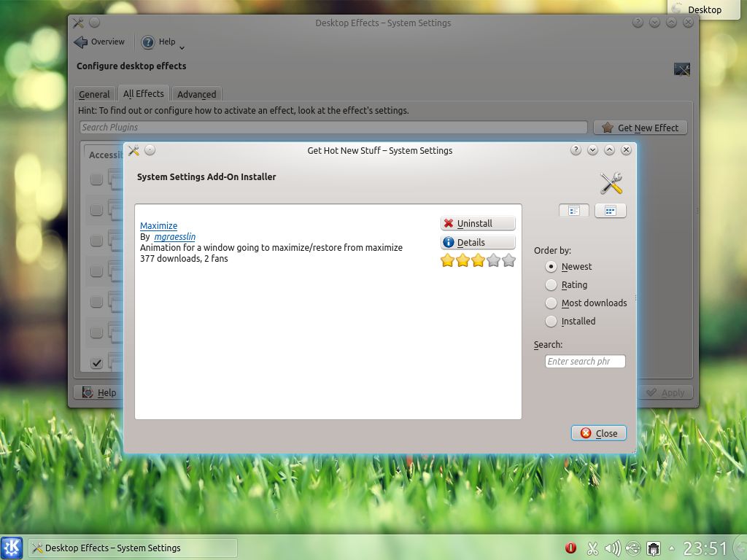This screenshot has width=747, height=560.
Task: Open Details for the Maximize effect
Action: [478, 242]
